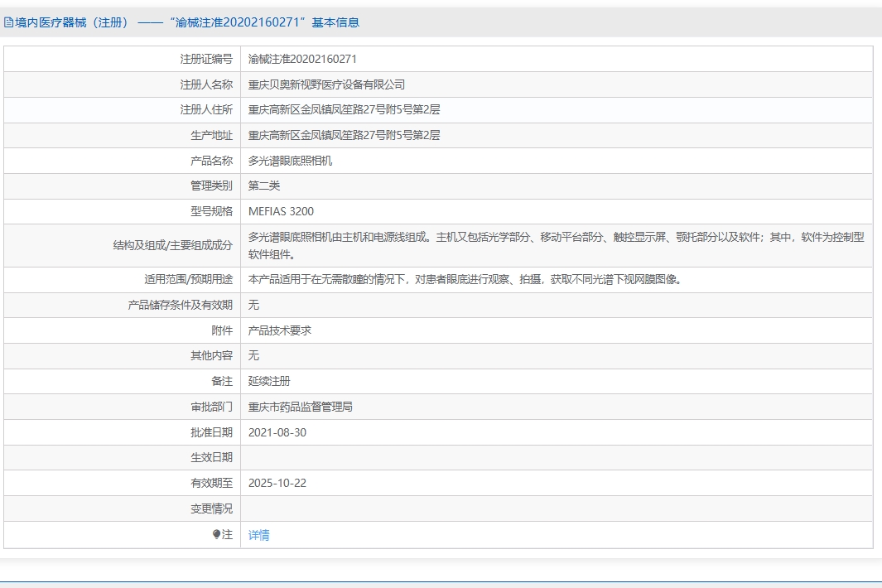
Task: Select the 生产地址 label
Action: [x=211, y=135]
